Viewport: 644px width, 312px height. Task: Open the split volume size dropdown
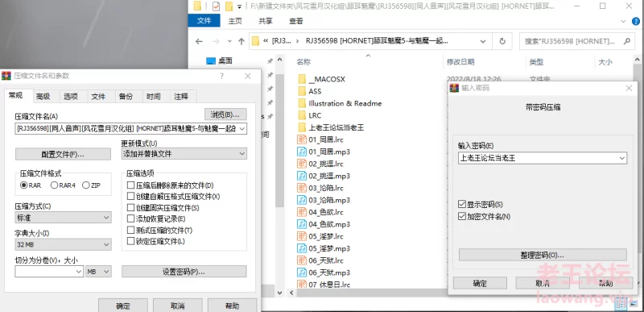pyautogui.click(x=79, y=272)
